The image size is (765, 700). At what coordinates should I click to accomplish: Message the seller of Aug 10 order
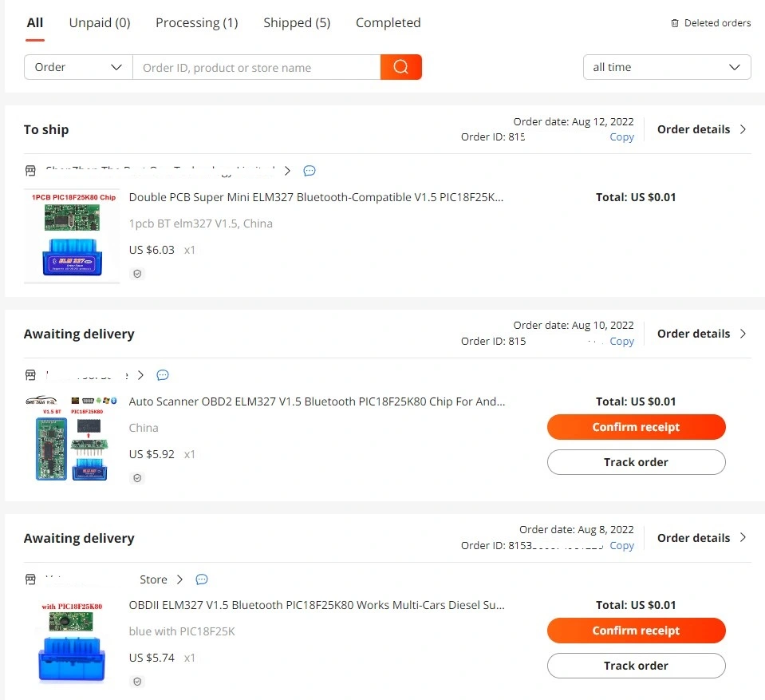(x=163, y=375)
